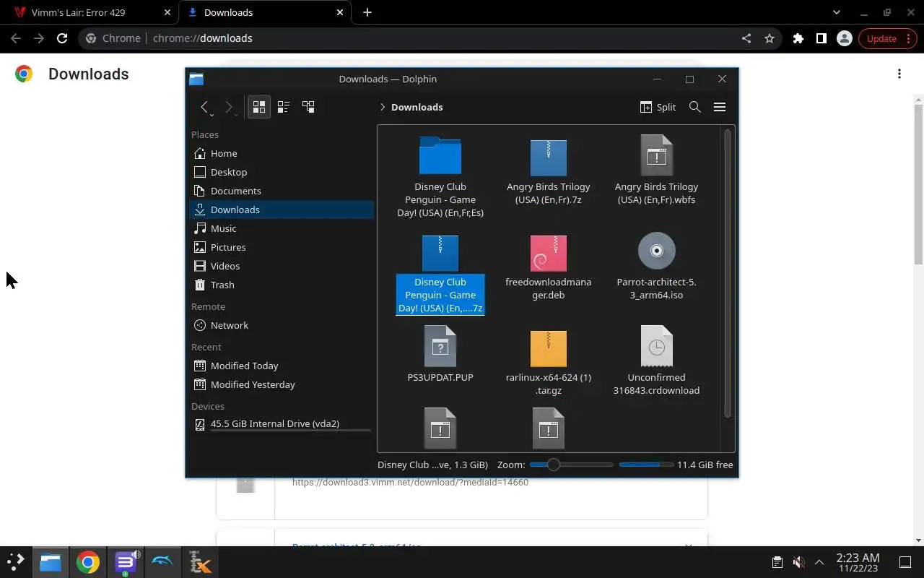Image resolution: width=924 pixels, height=578 pixels.
Task: Reload the Chrome page
Action: pyautogui.click(x=62, y=38)
